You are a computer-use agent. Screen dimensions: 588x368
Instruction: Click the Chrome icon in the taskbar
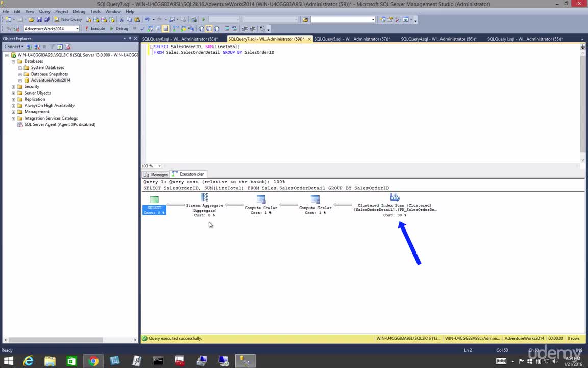click(93, 361)
